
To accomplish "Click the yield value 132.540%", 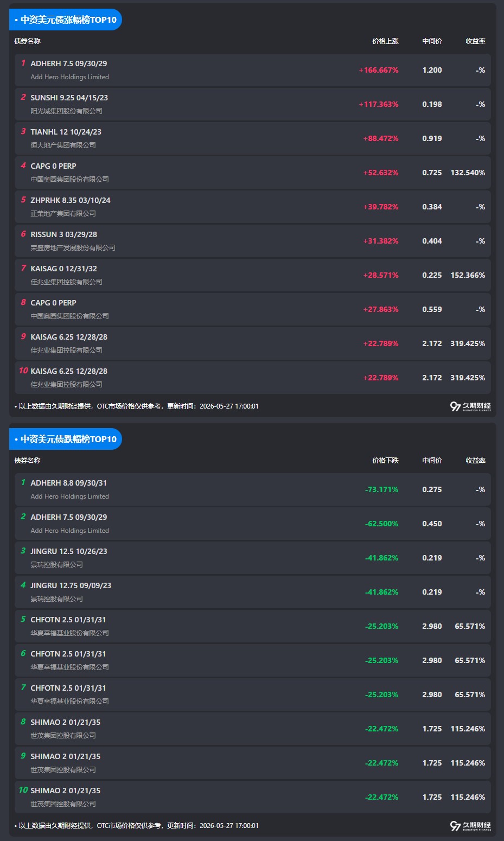I will point(468,173).
